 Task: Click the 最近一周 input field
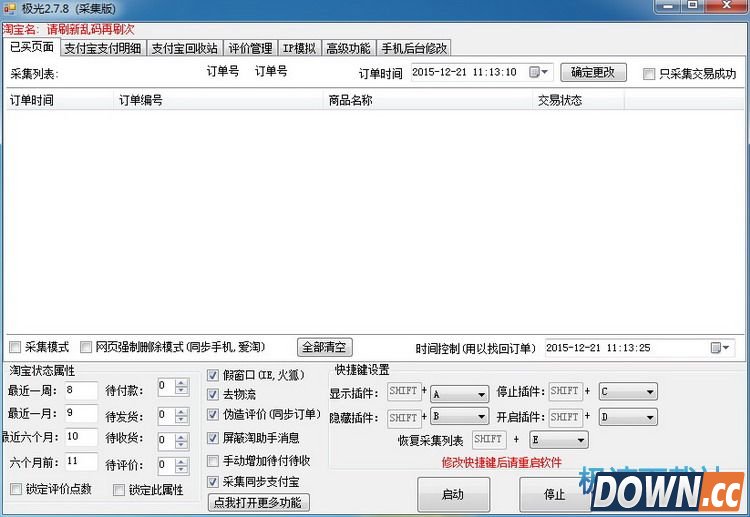[81, 390]
